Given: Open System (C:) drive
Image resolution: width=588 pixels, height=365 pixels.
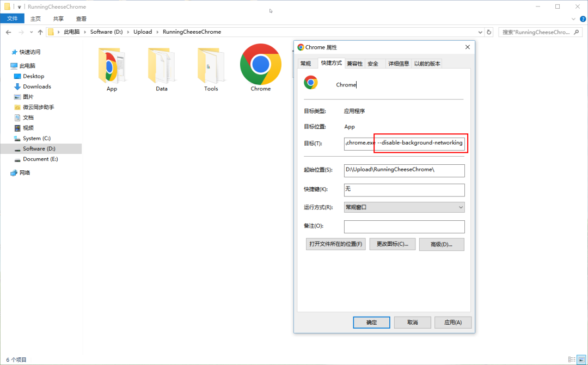Looking at the screenshot, I should tap(36, 138).
